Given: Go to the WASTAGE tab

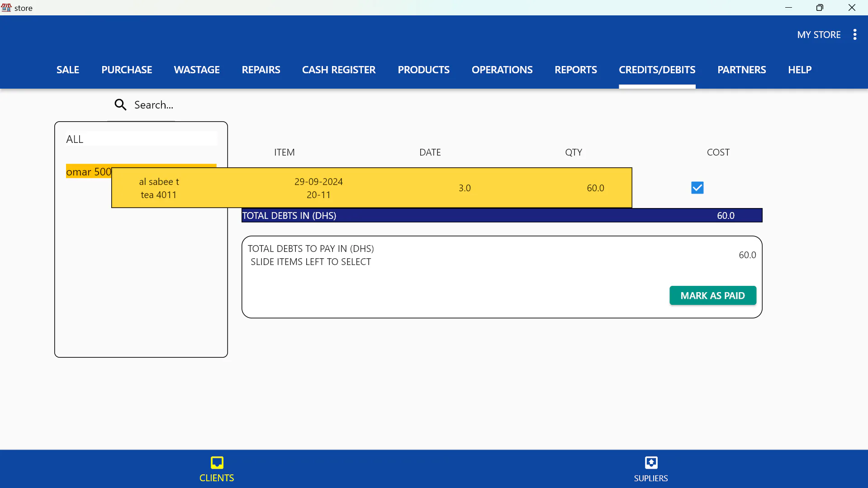Looking at the screenshot, I should coord(197,70).
